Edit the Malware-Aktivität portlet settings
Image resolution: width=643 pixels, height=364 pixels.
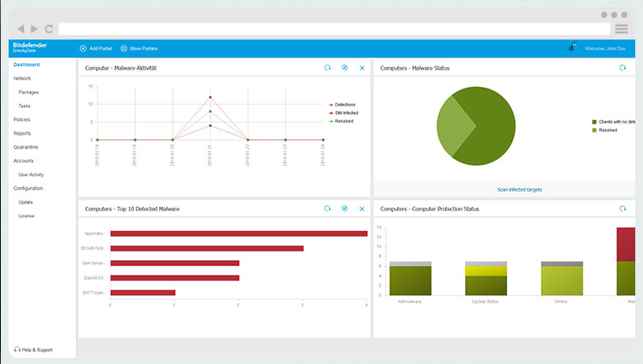pos(345,68)
